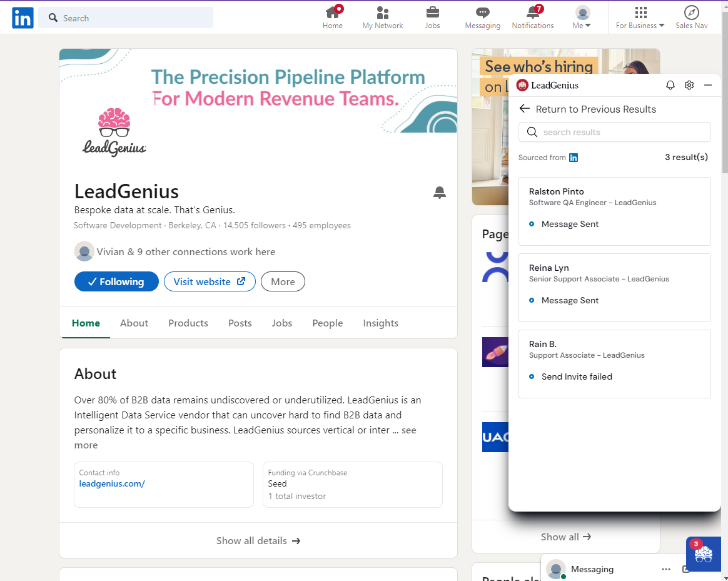Open the My Network icon

point(383,18)
